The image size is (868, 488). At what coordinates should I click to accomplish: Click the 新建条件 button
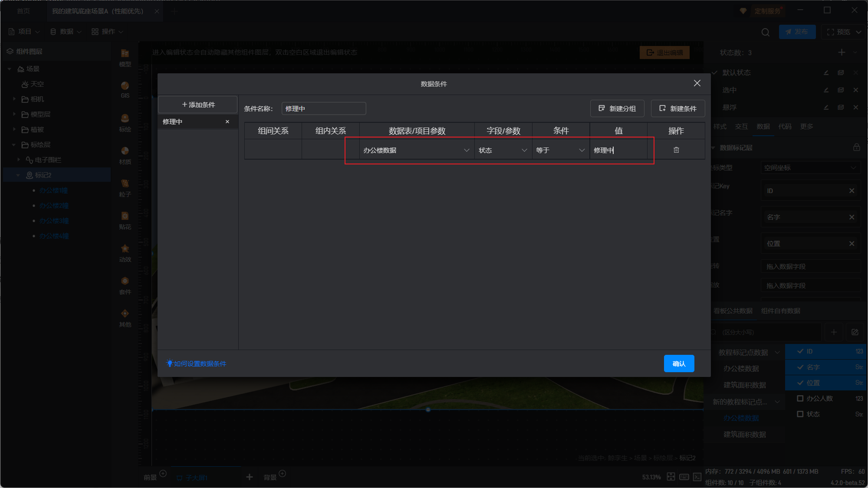(678, 108)
